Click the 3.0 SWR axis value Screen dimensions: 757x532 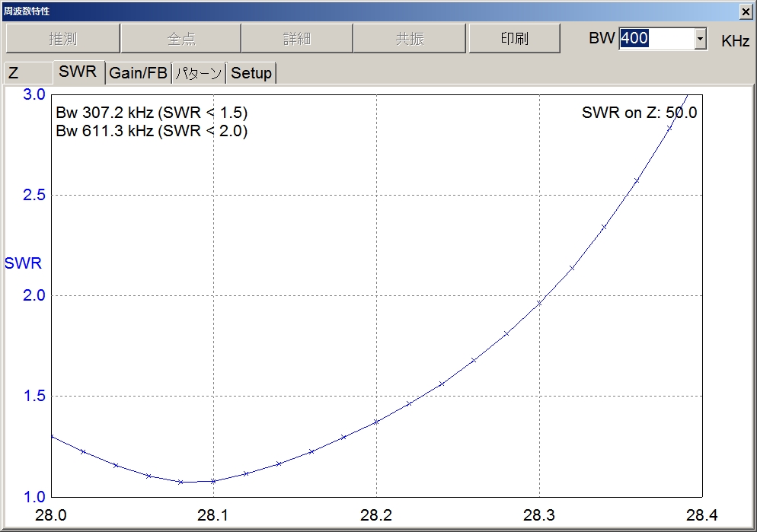pyautogui.click(x=34, y=94)
